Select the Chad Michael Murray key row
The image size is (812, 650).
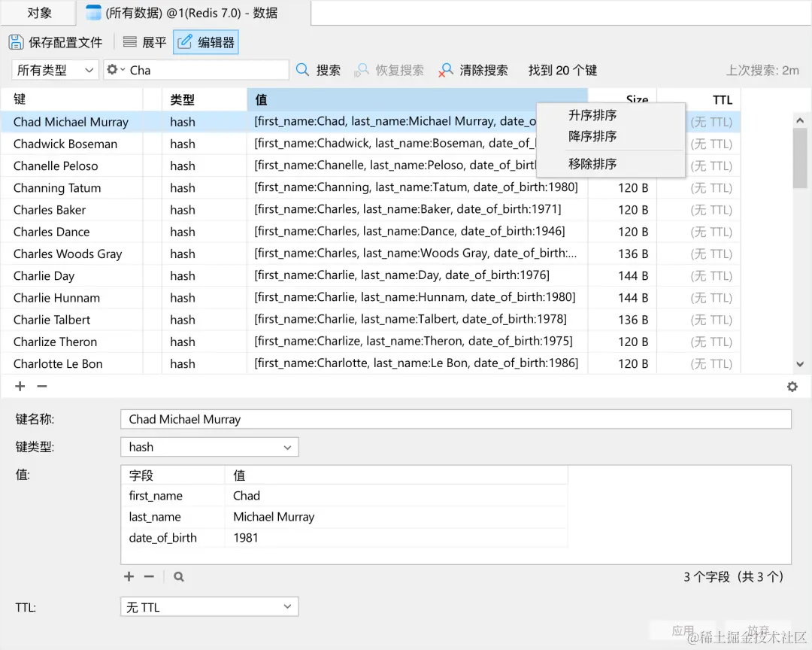(x=371, y=122)
